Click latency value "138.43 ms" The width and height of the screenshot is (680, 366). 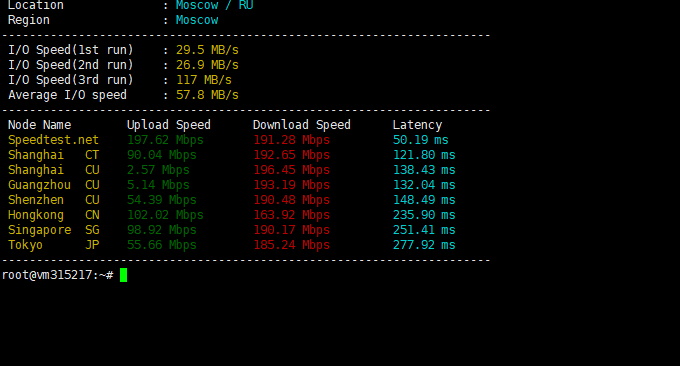coord(424,170)
